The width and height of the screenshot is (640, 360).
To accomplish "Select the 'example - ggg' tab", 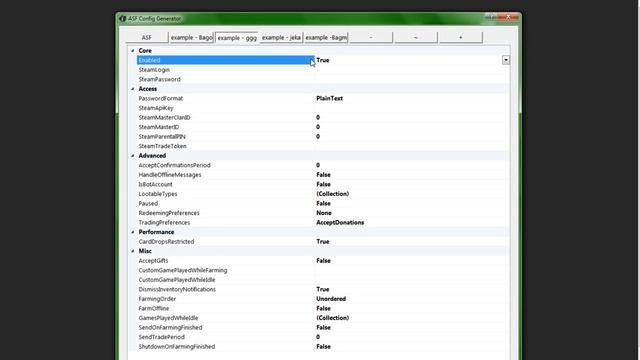I will tap(237, 38).
